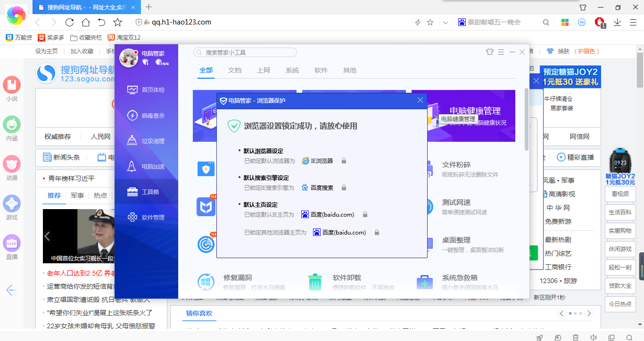
Task: Click previous arrow on news photo slideshow
Action: pyautogui.click(x=47, y=236)
